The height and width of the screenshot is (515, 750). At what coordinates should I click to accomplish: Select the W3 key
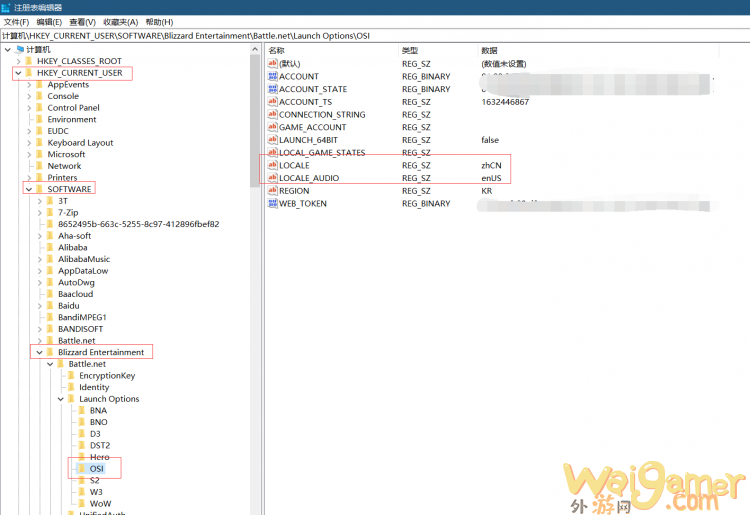click(96, 492)
